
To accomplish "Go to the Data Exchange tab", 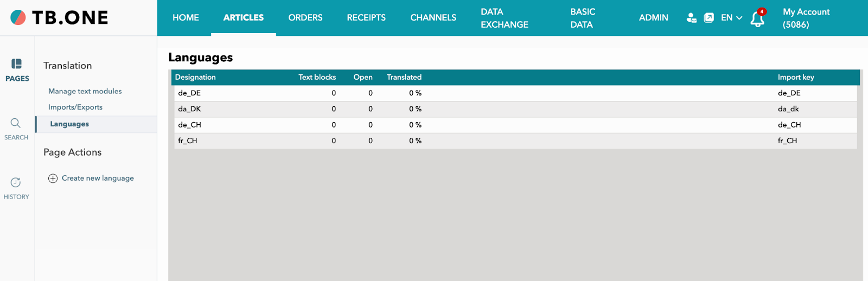I will pyautogui.click(x=504, y=18).
